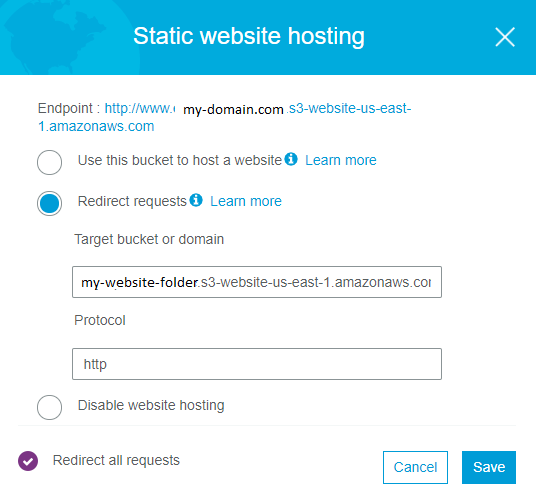Click the Protocol label text
Screen dimensions: 536x501
[100, 320]
